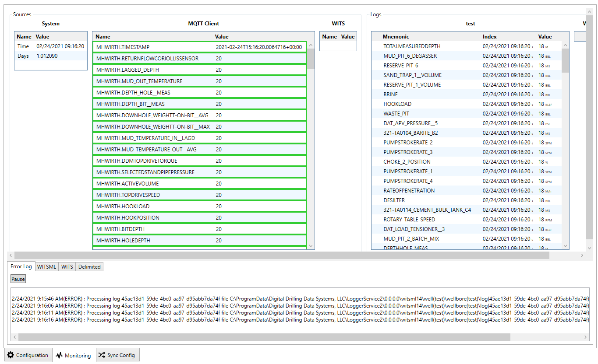Select MHWIRTH.BITDEPTH row
This screenshot has height=364, width=598.
pyautogui.click(x=200, y=229)
